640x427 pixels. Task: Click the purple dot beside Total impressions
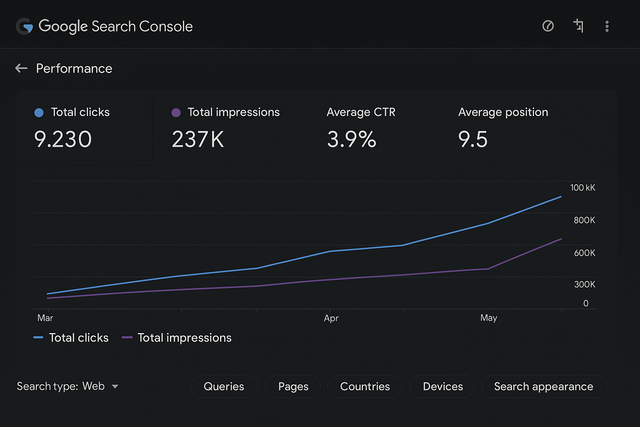tap(177, 113)
